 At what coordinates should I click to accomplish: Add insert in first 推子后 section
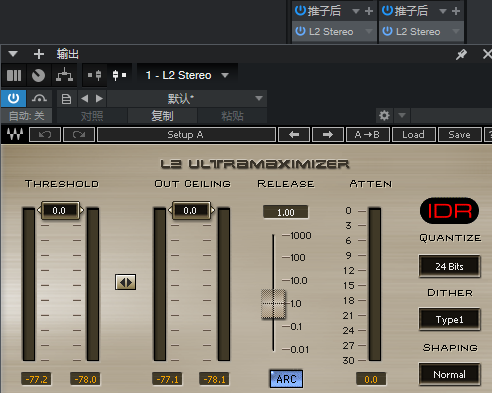[x=369, y=11]
